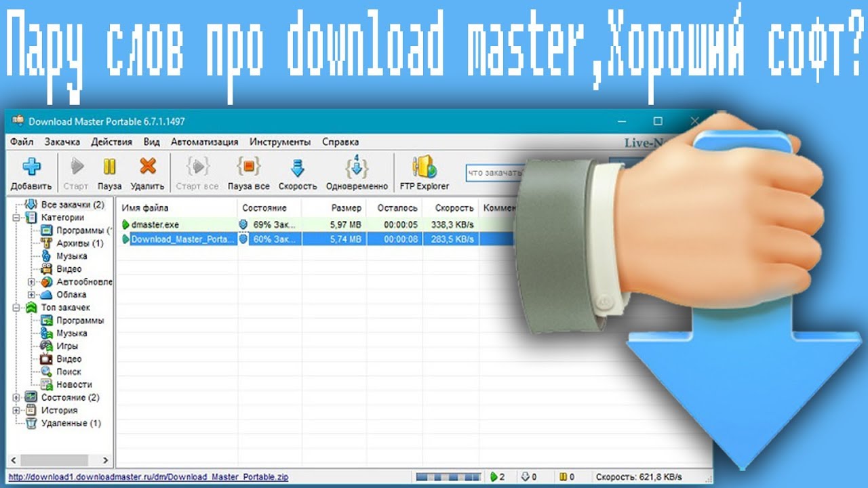
Task: Expand the Автообновление tree node
Action: [31, 282]
